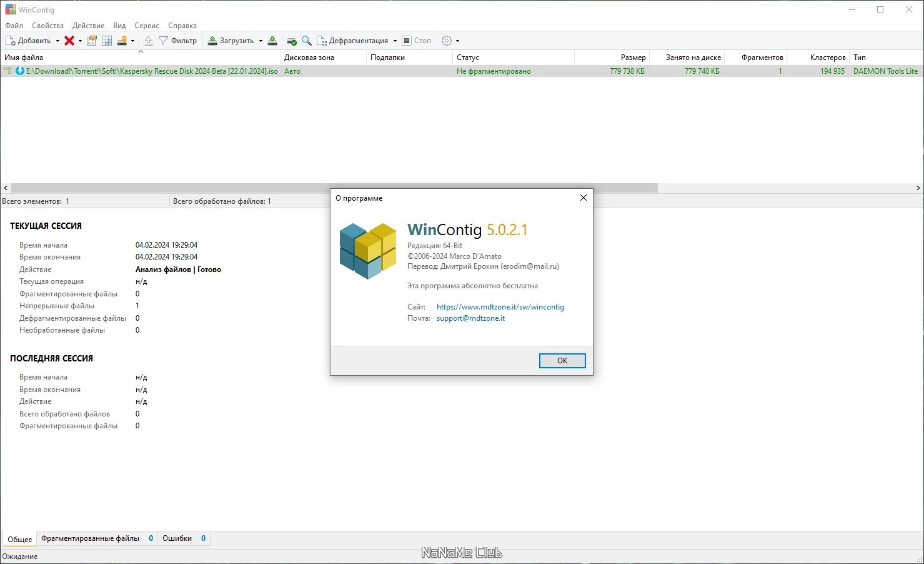This screenshot has height=564, width=924.
Task: Click the drive with pin icon
Action: pyautogui.click(x=122, y=41)
